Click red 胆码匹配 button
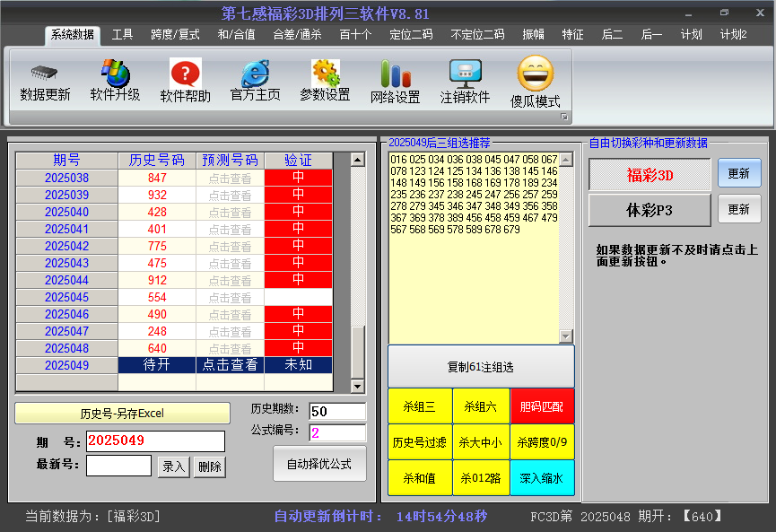This screenshot has width=776, height=532. pyautogui.click(x=542, y=406)
